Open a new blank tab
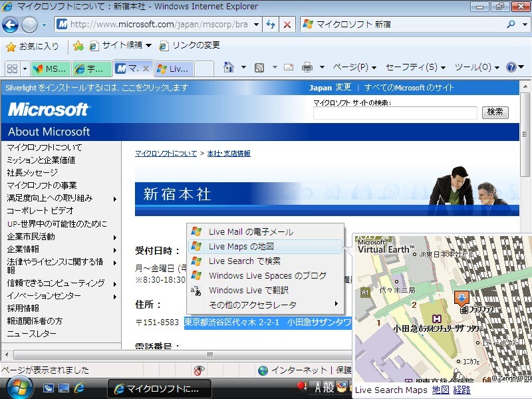This screenshot has height=399, width=532. 204,69
